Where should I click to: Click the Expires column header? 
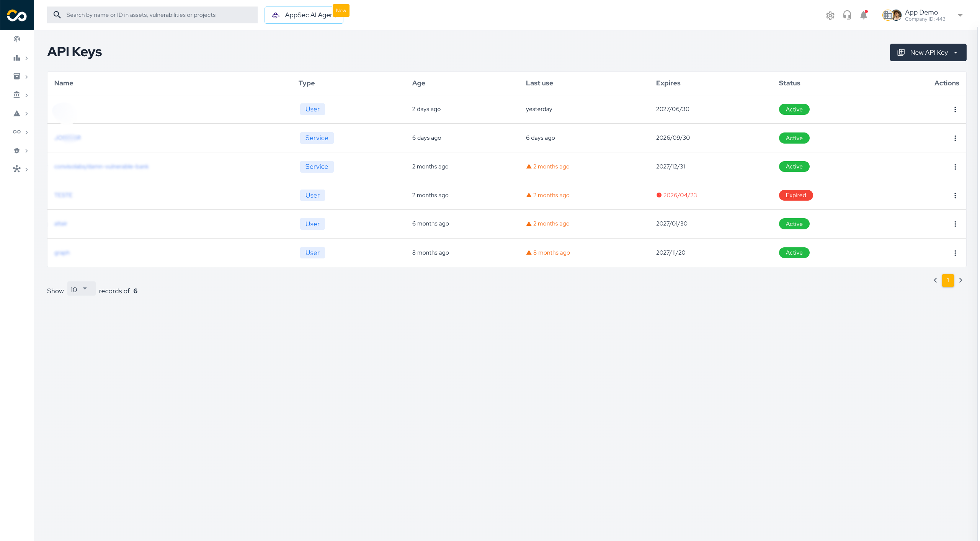click(668, 83)
